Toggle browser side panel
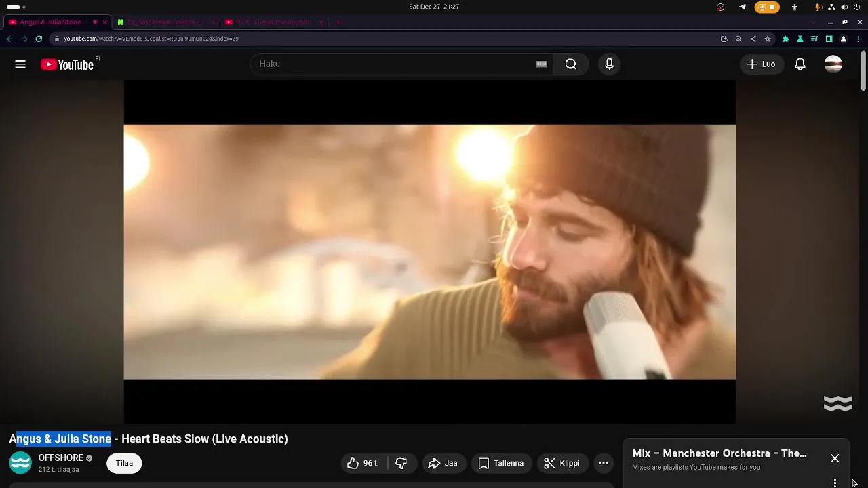868x488 pixels. click(829, 39)
